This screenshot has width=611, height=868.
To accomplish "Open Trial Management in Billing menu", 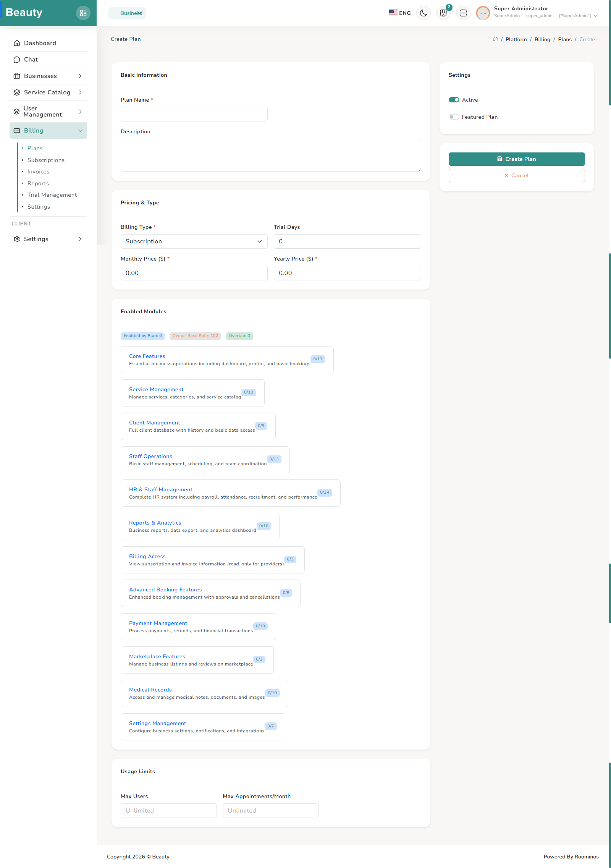I will 52,195.
